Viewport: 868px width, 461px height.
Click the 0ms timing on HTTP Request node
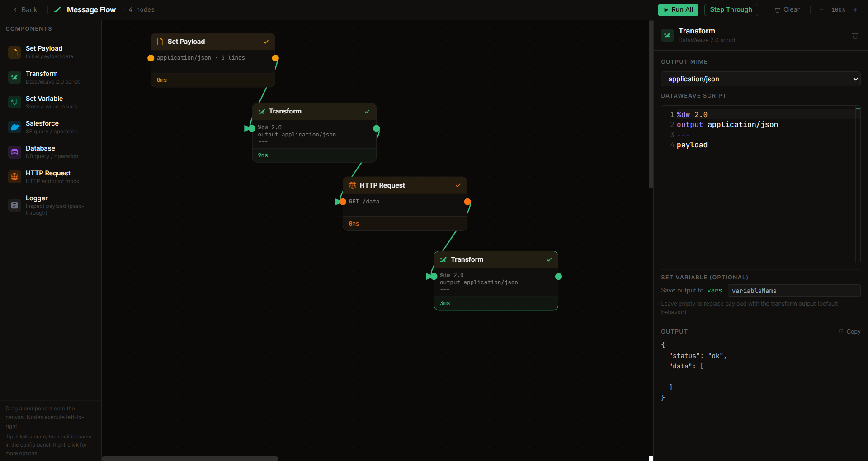[x=354, y=224]
